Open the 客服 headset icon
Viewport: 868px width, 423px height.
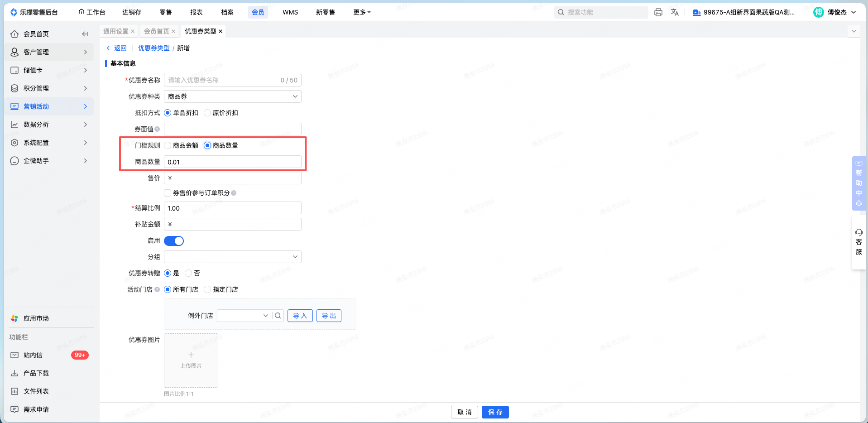pos(859,232)
